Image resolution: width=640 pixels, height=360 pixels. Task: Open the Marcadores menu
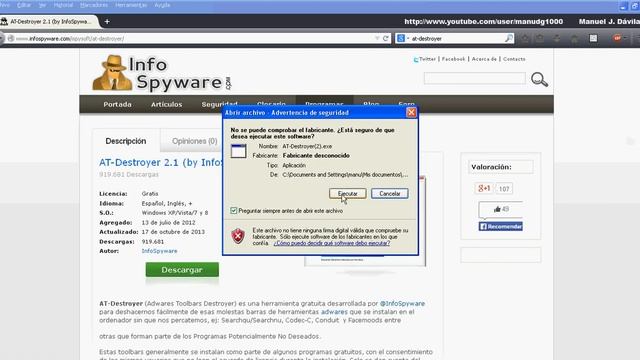pos(94,5)
